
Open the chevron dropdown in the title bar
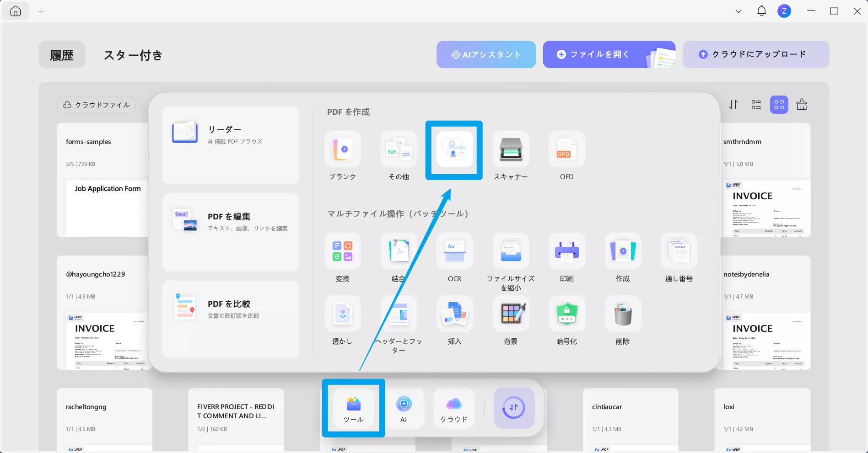738,11
